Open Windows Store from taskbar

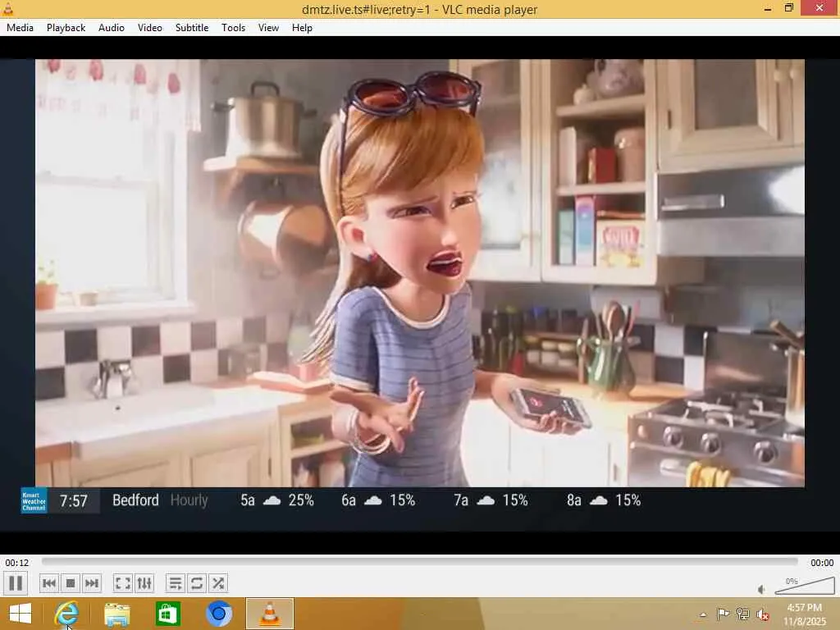(x=167, y=614)
